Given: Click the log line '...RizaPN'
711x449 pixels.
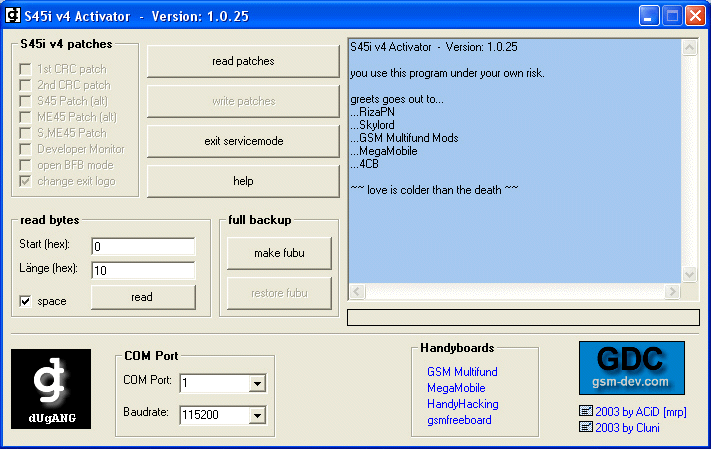Looking at the screenshot, I should [372, 112].
